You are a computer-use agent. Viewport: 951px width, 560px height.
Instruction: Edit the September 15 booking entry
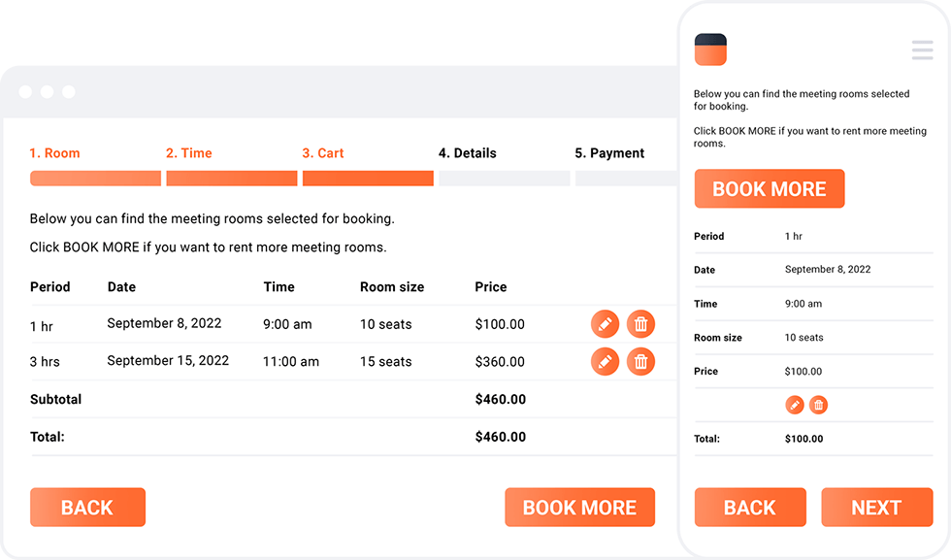click(606, 361)
